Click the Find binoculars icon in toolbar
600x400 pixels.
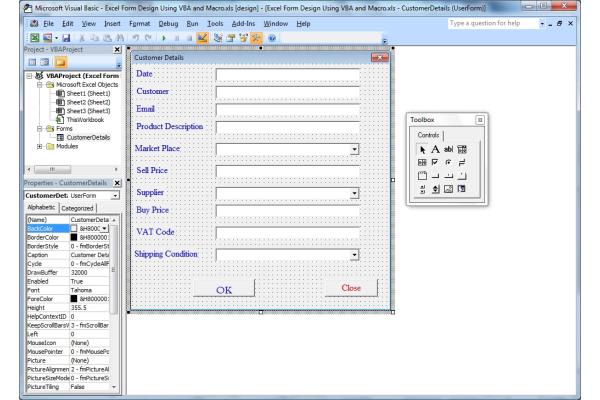tap(120, 38)
